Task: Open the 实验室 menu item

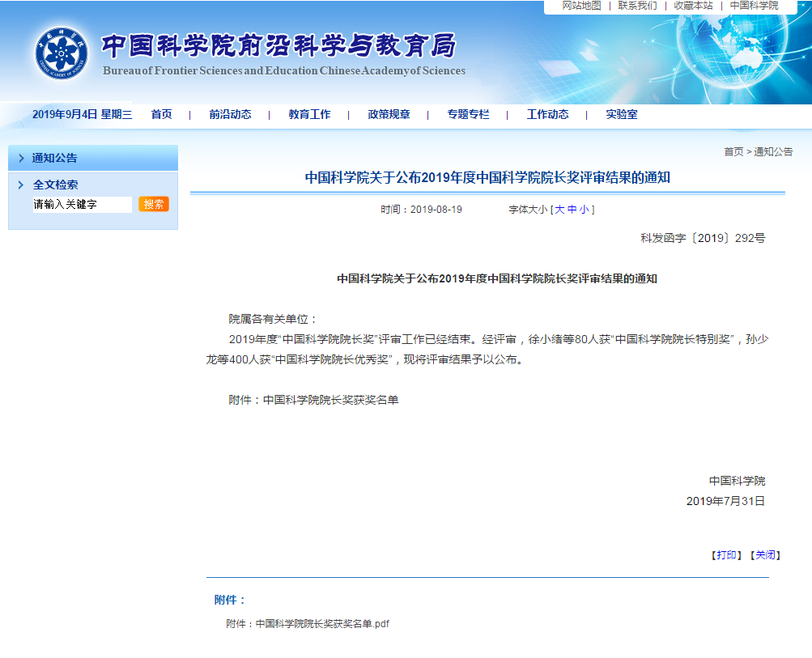Action: pos(621,115)
